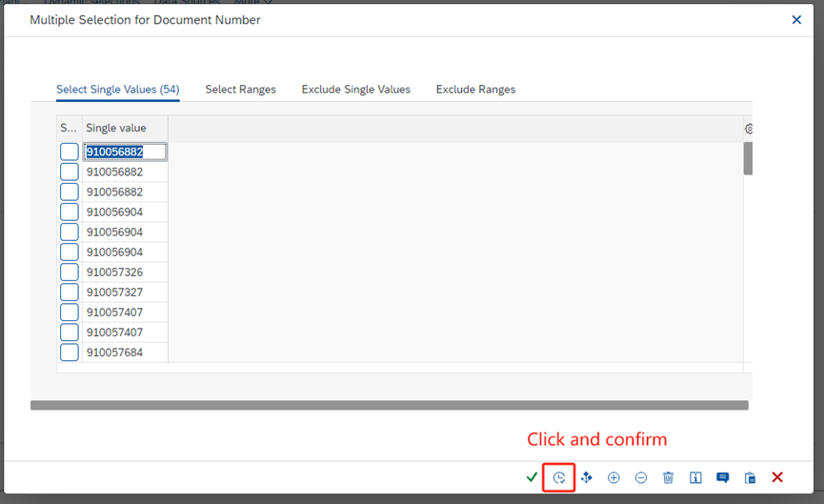Open the information help icon
This screenshot has height=504, width=824.
click(x=695, y=477)
